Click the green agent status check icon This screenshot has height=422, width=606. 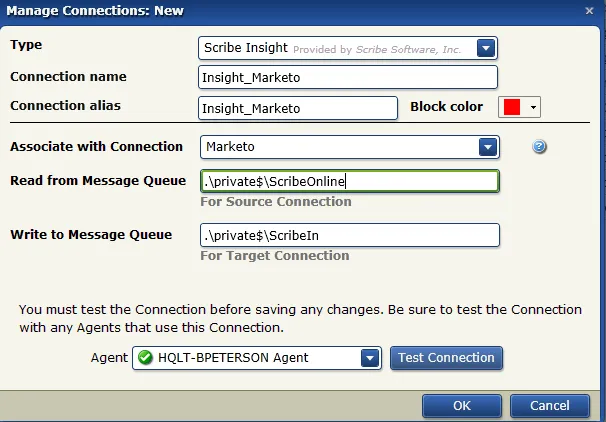click(145, 357)
